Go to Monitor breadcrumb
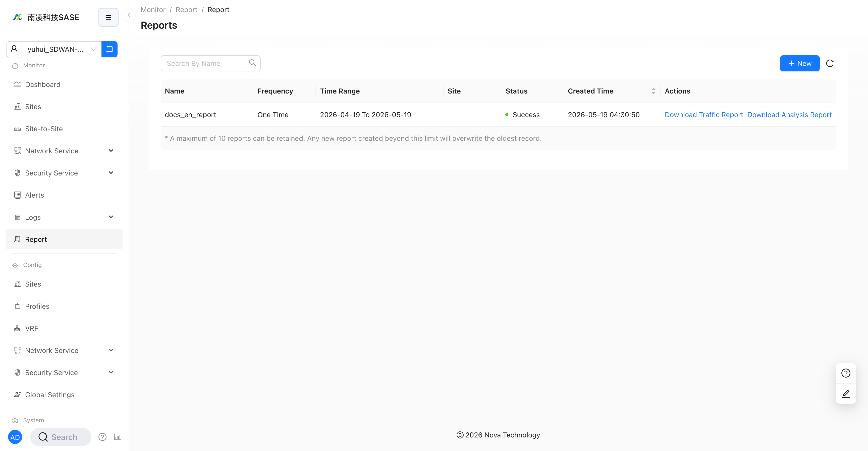Viewport: 868px width, 451px height. point(153,10)
